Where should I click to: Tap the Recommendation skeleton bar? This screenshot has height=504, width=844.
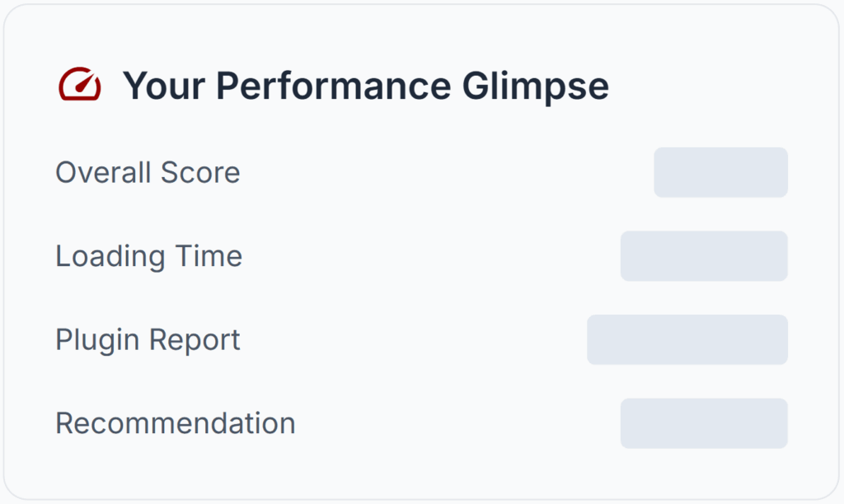703,423
